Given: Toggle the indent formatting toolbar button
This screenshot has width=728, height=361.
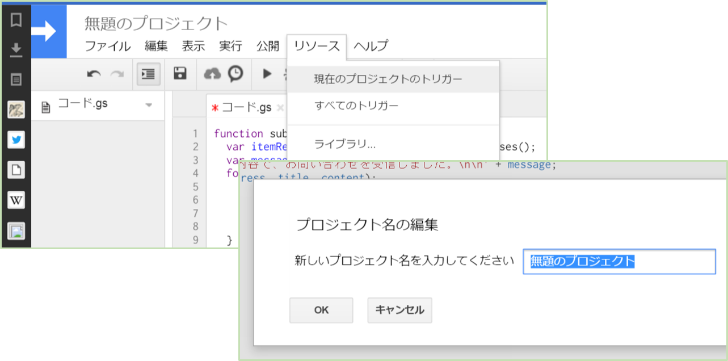Looking at the screenshot, I should 149,74.
